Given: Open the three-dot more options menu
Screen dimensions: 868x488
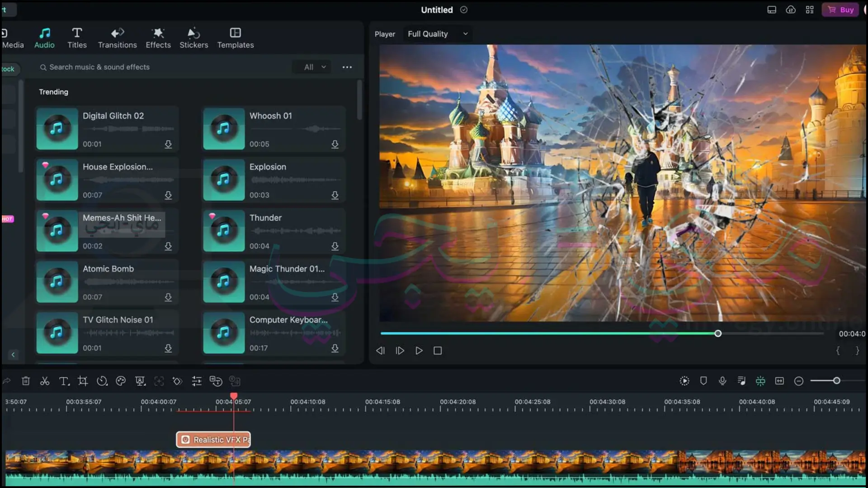Looking at the screenshot, I should (x=347, y=67).
